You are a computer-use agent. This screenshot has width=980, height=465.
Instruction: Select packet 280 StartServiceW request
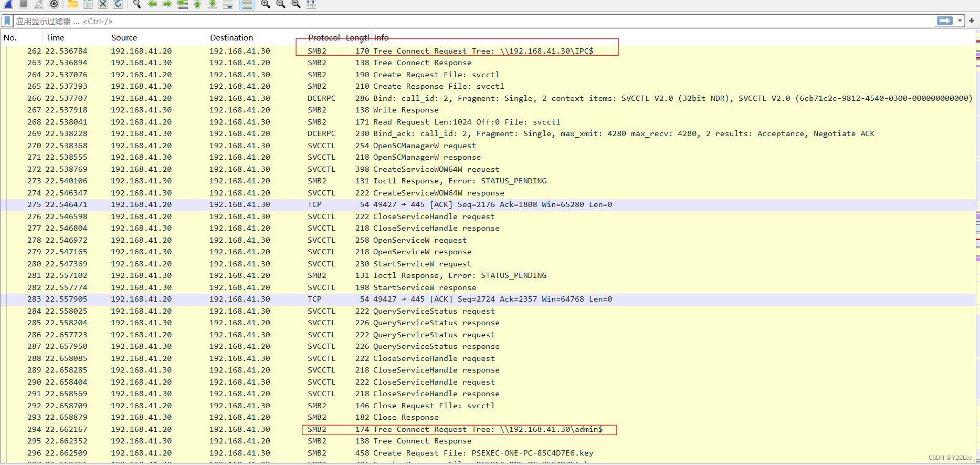(488, 264)
